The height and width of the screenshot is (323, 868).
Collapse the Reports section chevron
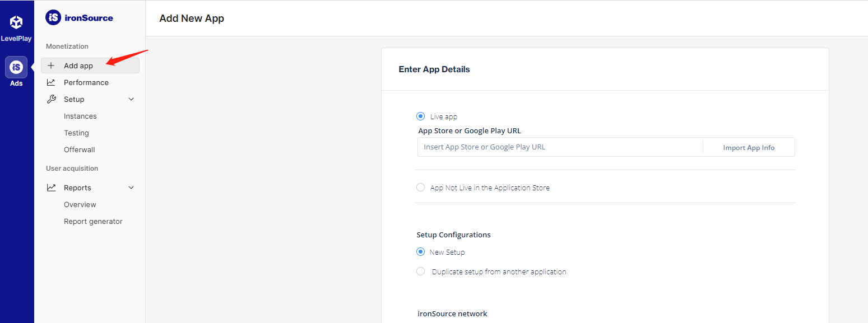131,188
